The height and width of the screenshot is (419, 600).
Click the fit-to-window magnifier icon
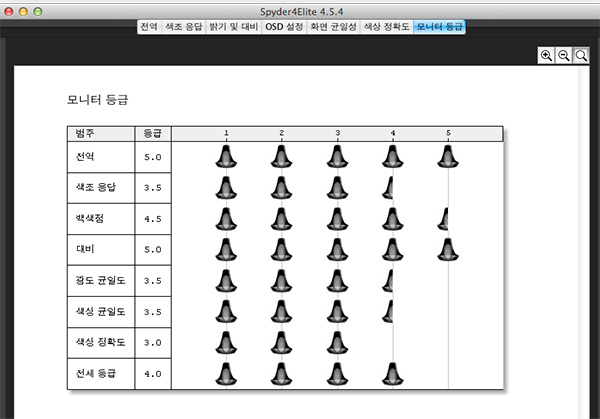(x=581, y=56)
